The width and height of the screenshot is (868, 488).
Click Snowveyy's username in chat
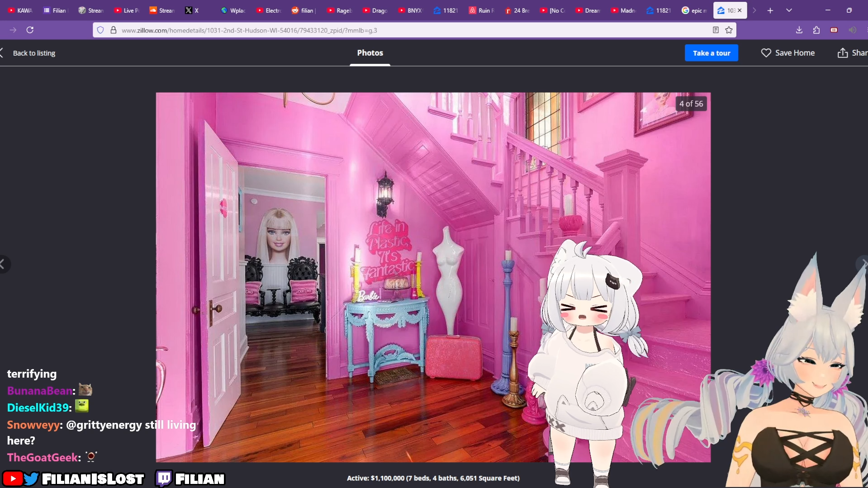[33, 425]
